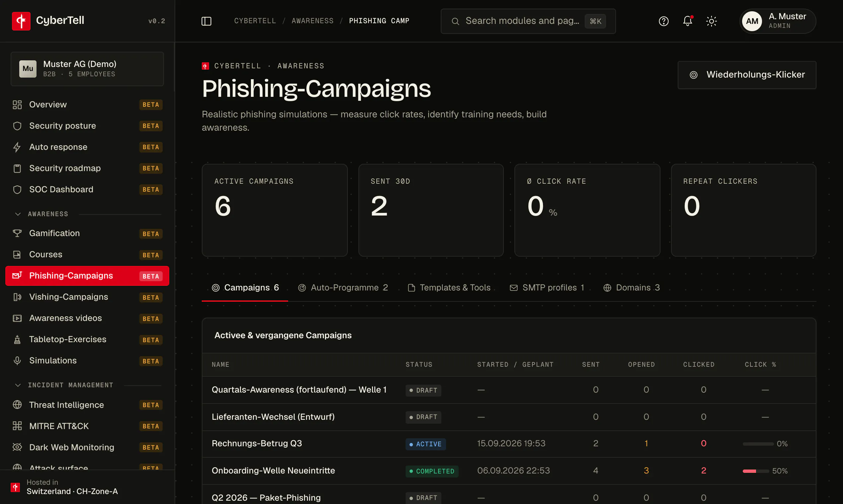Open the A. Muster admin account menu
Viewport: 843px width, 504px height.
pyautogui.click(x=778, y=21)
